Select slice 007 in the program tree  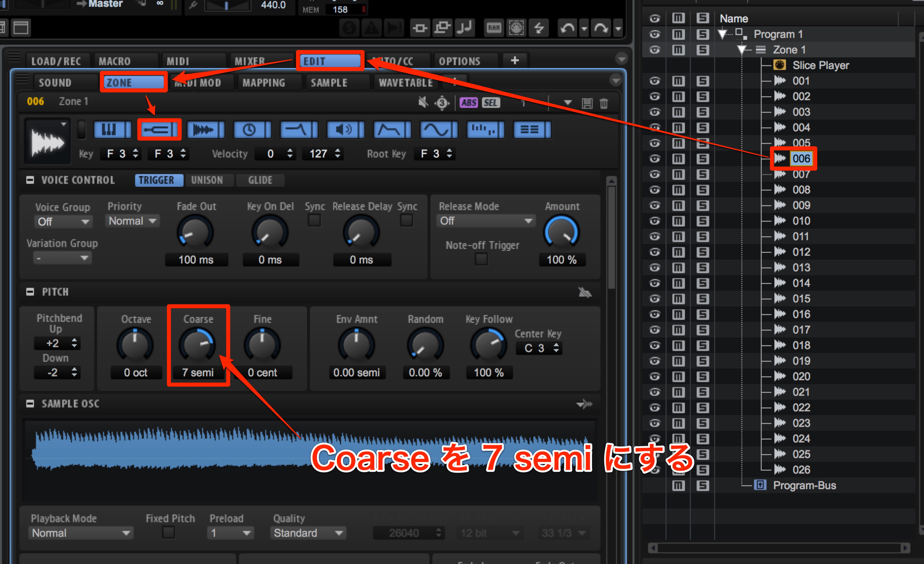(801, 174)
